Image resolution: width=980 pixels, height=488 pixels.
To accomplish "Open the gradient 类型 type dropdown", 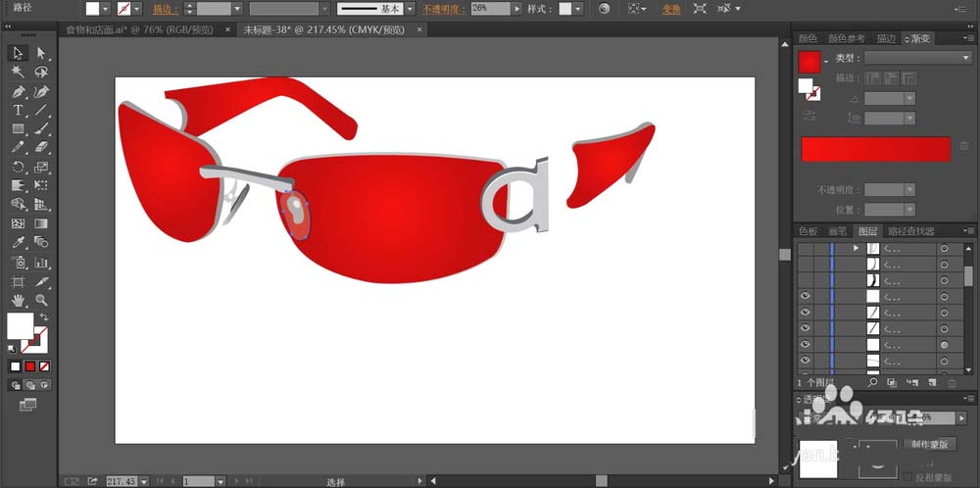I will click(917, 58).
